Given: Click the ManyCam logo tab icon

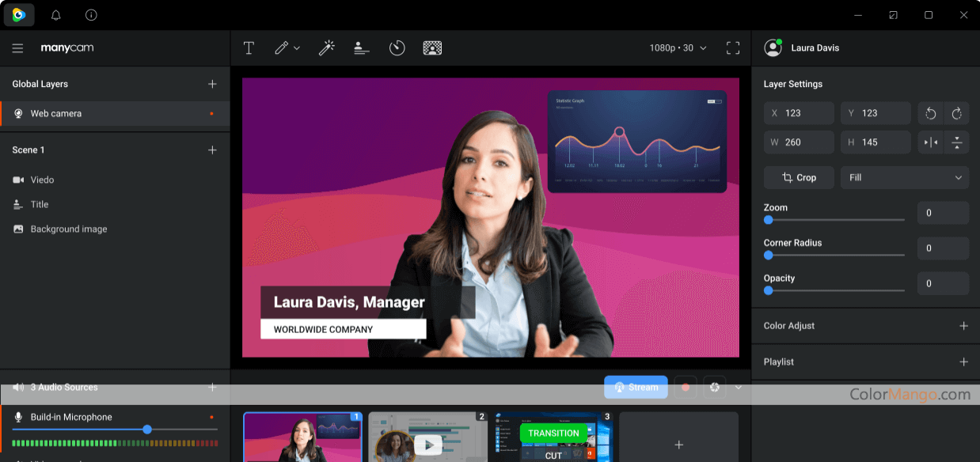Looking at the screenshot, I should (19, 15).
